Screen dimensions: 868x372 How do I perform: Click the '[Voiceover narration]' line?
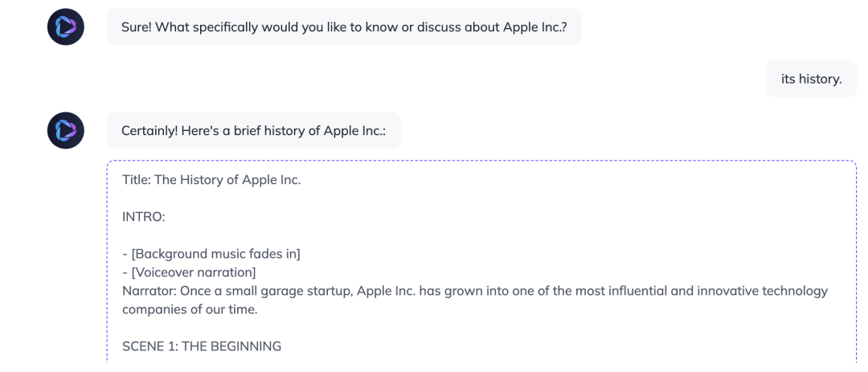click(189, 272)
